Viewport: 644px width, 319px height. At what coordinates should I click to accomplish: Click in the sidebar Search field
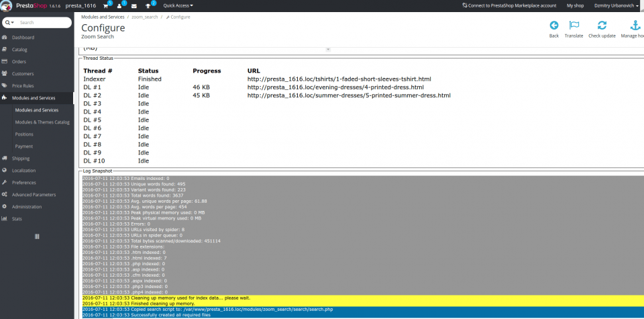[44, 23]
